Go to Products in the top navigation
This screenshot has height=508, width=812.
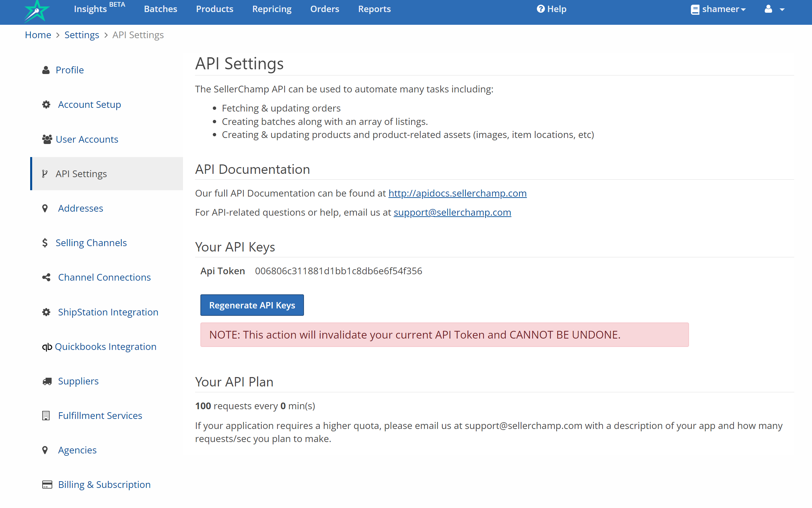pos(214,9)
